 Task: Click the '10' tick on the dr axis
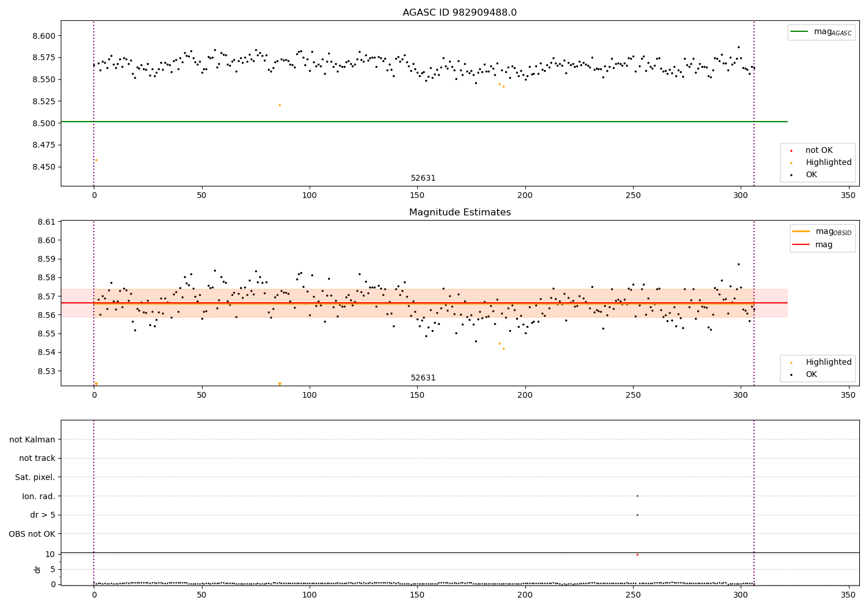click(x=50, y=555)
